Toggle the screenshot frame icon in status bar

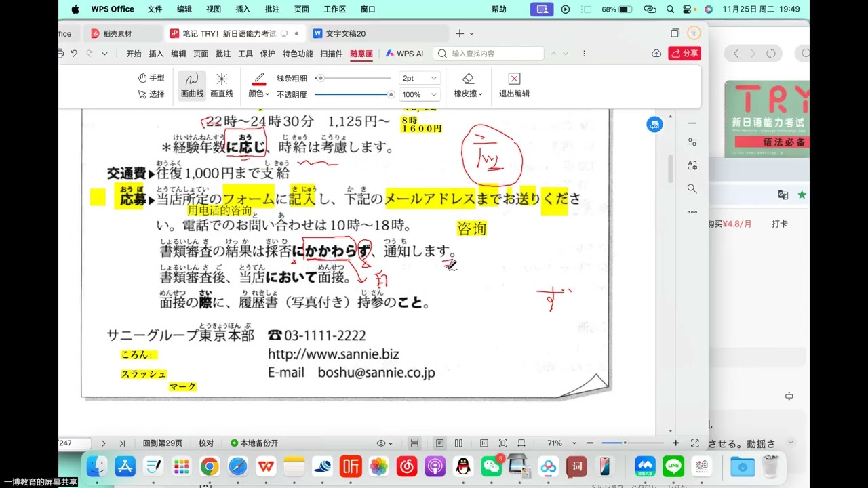coord(502,443)
